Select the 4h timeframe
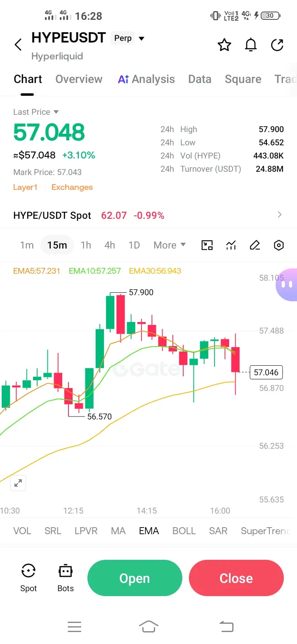The image size is (297, 644). [x=110, y=245]
